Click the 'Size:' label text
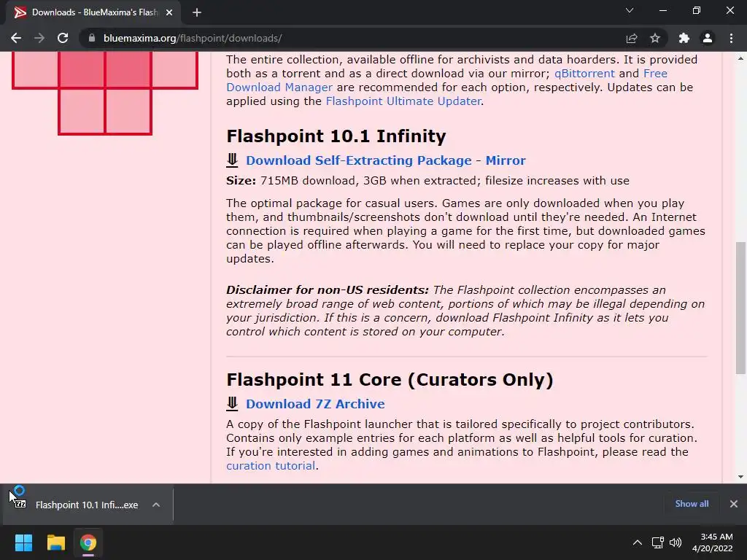 (241, 181)
